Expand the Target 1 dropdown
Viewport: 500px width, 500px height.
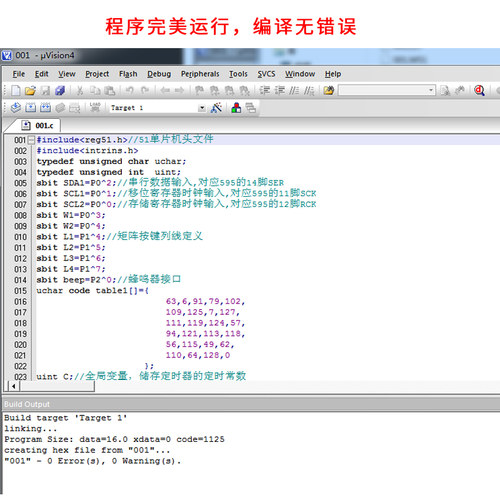pos(202,108)
